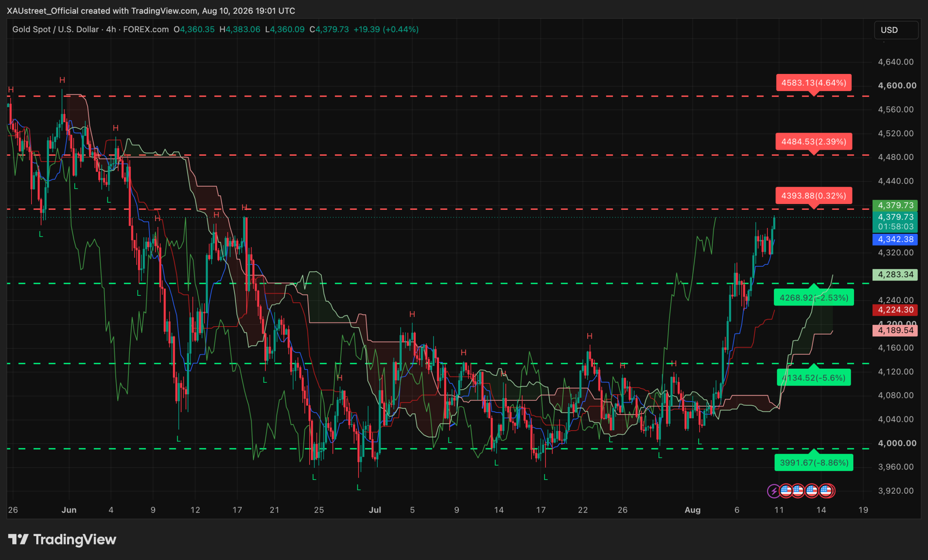Image resolution: width=928 pixels, height=560 pixels.
Task: Click the light green 4,283.34 price badge
Action: [x=895, y=274]
